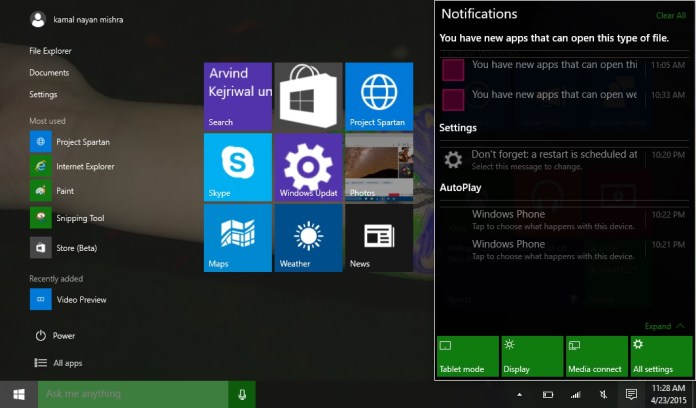Click the 'Ask me anything' search box

[x=133, y=394]
